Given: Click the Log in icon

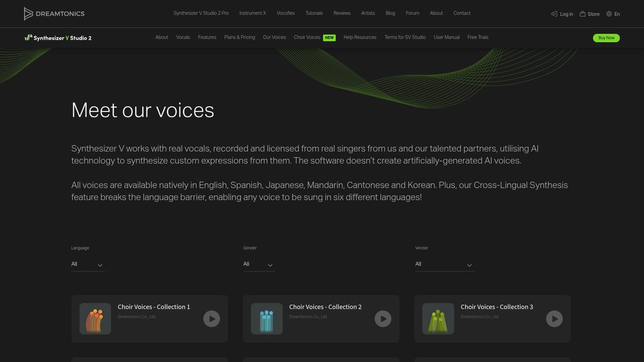Looking at the screenshot, I should coord(554,14).
